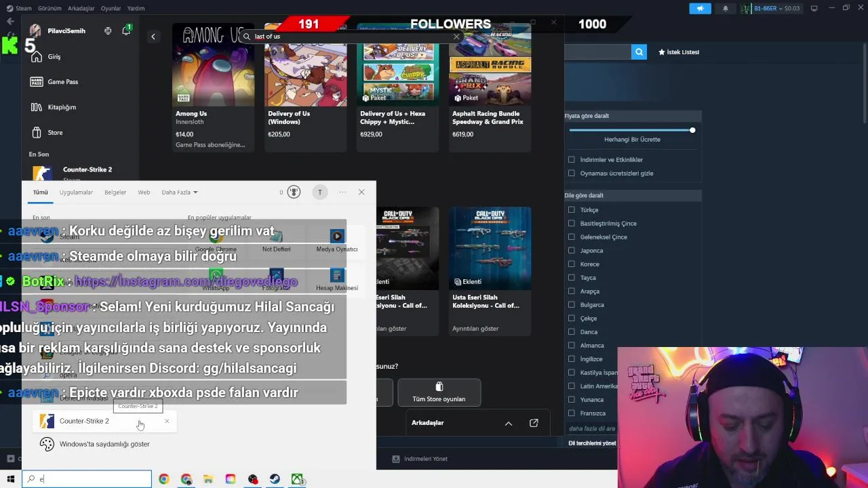
Task: Click Steam search magnifier button
Action: (x=639, y=52)
